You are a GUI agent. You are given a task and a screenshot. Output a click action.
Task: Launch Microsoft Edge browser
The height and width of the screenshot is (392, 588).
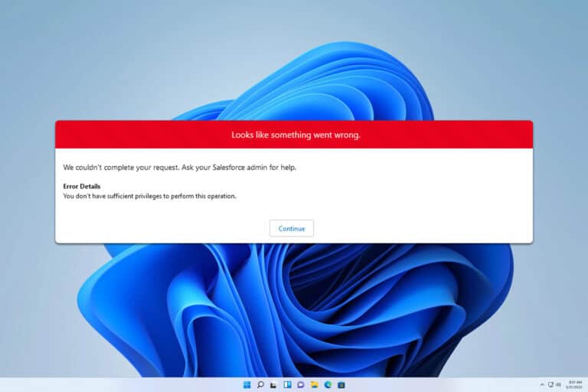point(328,384)
